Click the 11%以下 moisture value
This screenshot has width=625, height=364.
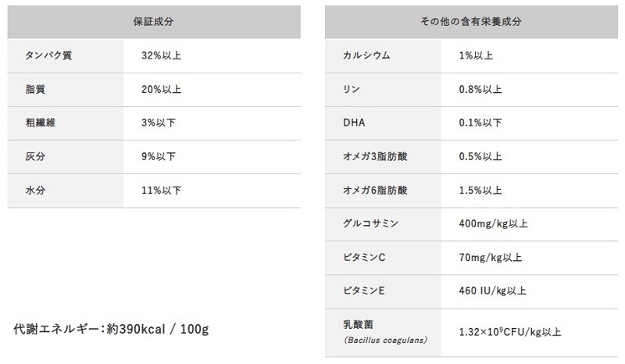(162, 191)
